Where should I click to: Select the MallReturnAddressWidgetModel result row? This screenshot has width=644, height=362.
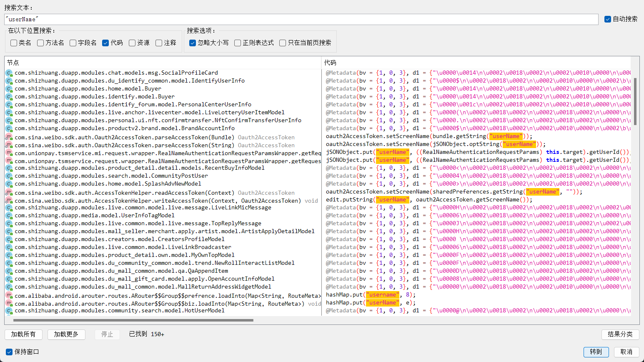pyautogui.click(x=163, y=287)
